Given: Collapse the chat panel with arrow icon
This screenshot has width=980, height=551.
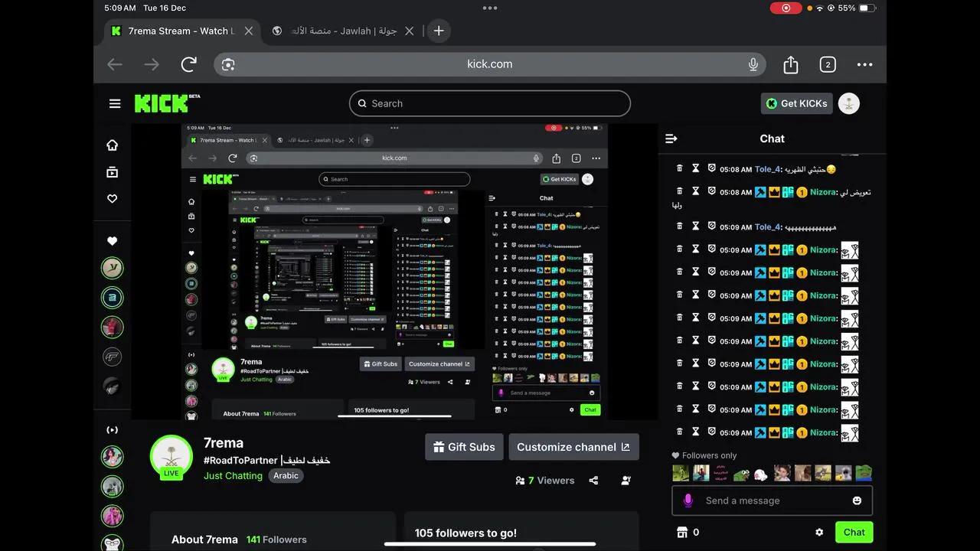Looking at the screenshot, I should pos(671,139).
